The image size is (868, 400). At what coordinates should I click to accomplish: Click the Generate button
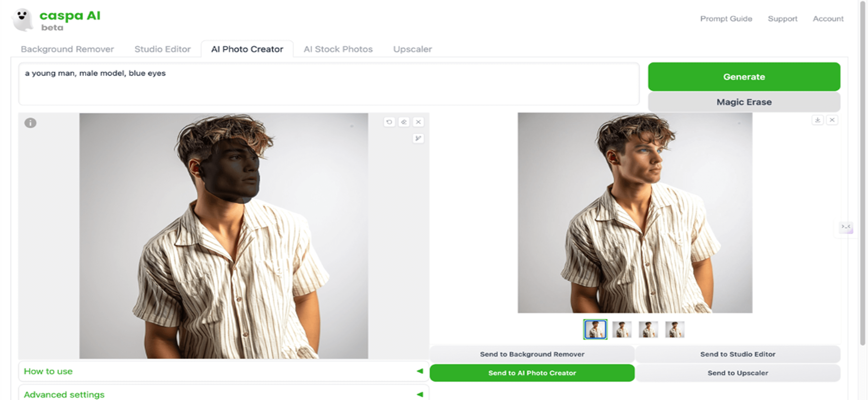click(x=744, y=76)
